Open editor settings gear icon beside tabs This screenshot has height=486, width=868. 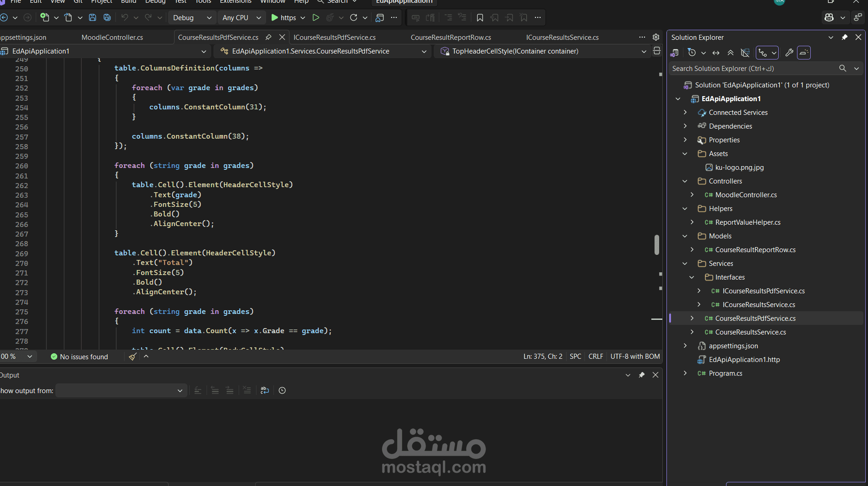tap(656, 37)
